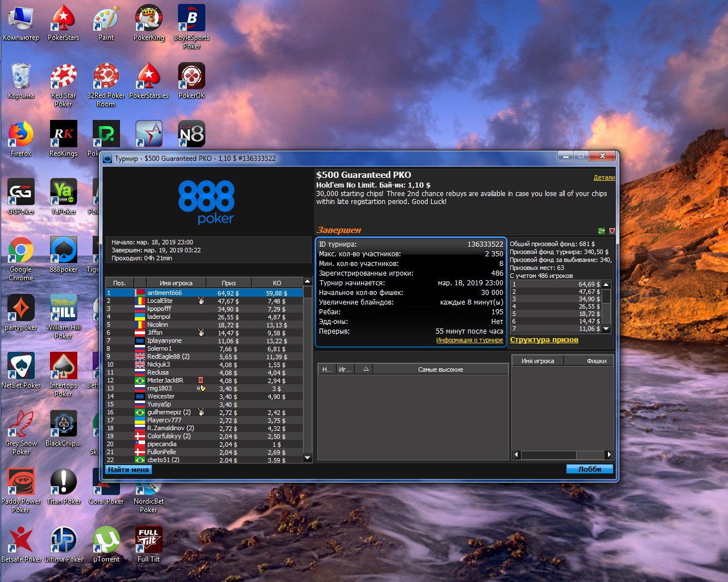This screenshot has height=582, width=728.
Task: Select the Betsafe Poker desktop shortcut
Action: click(x=21, y=545)
